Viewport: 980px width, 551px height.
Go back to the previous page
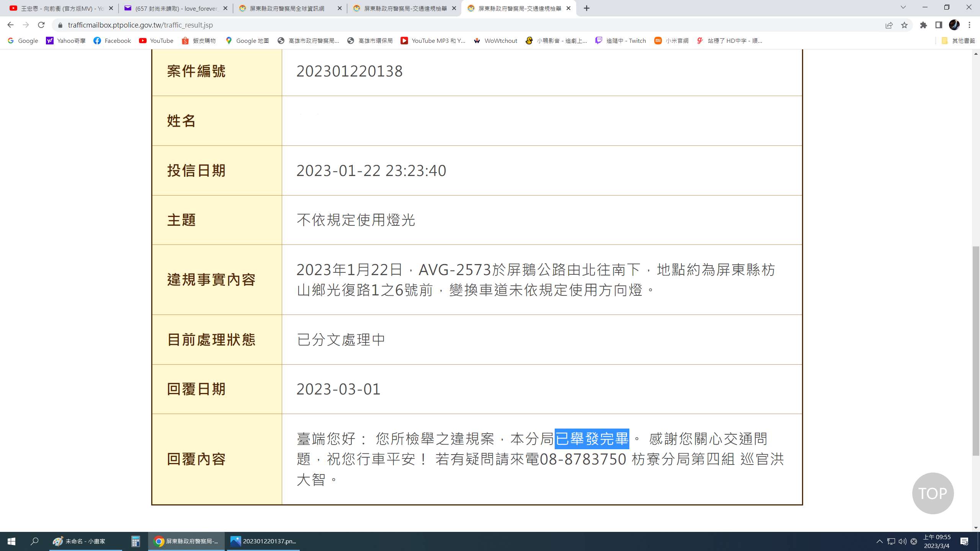coord(10,25)
